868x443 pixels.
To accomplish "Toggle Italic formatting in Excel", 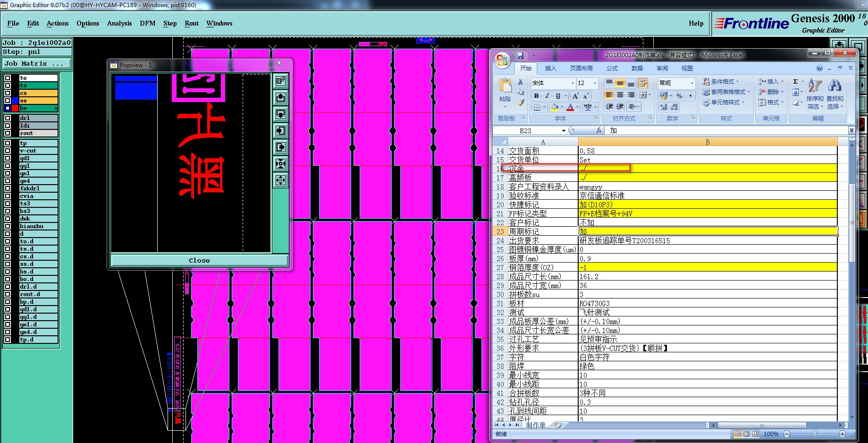I will tap(547, 96).
